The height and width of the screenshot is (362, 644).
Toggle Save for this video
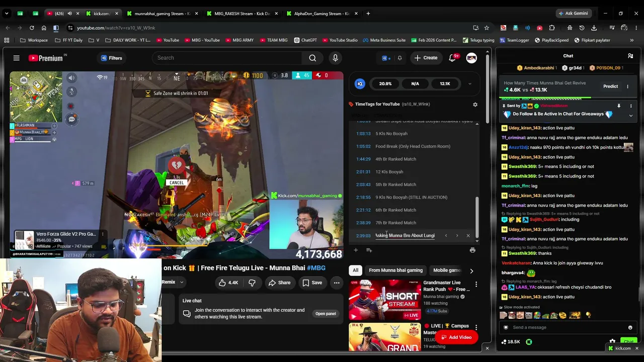click(x=312, y=283)
